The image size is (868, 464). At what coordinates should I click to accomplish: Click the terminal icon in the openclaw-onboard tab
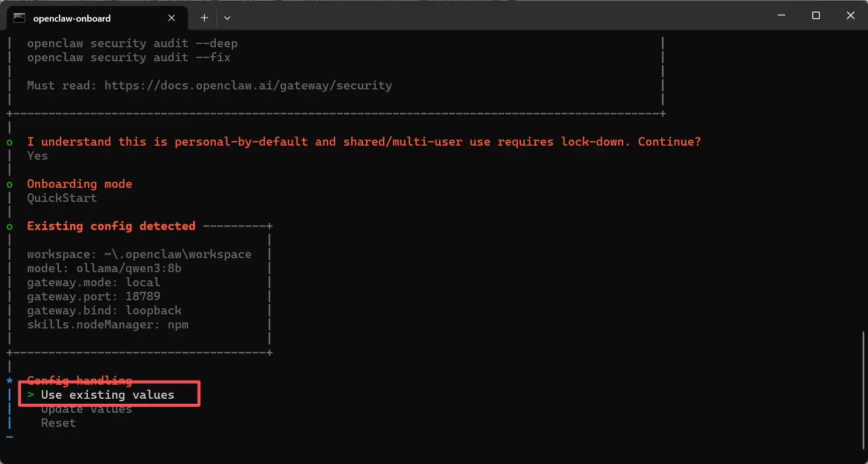coord(19,18)
